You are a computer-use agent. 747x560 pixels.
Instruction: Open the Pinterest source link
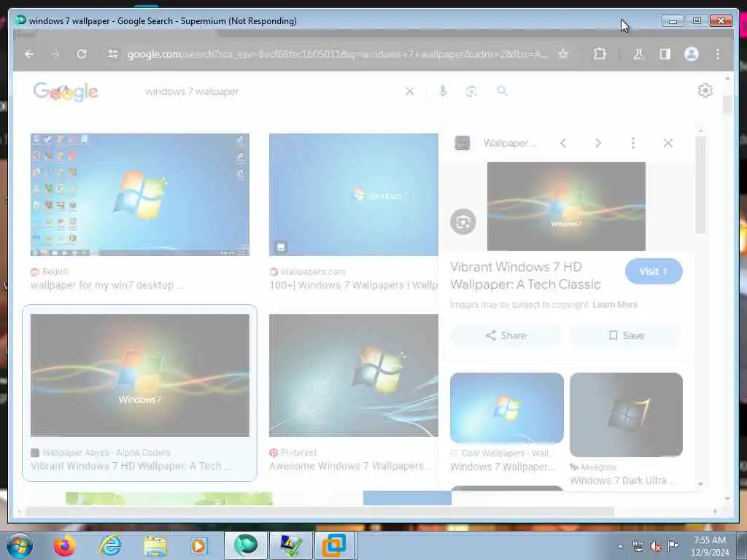tap(293, 452)
